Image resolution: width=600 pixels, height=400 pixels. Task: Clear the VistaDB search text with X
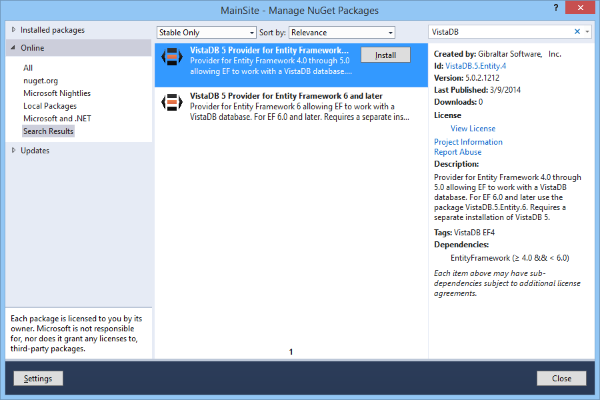pos(577,32)
